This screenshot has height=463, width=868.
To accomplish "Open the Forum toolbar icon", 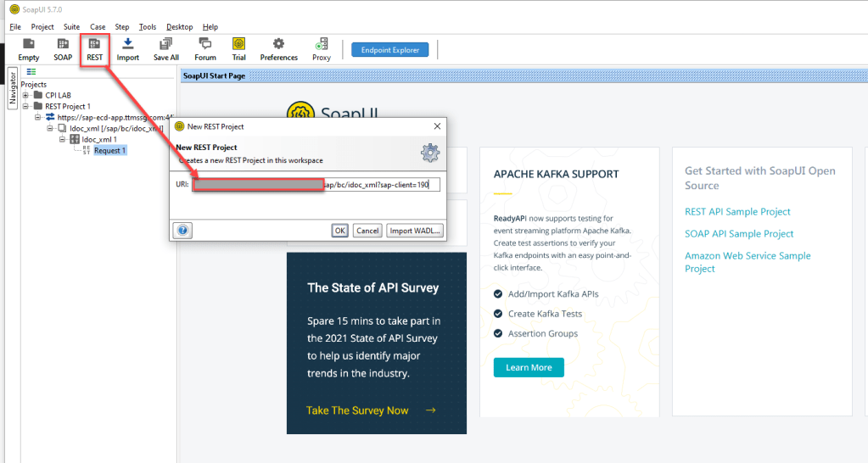I will [x=204, y=49].
